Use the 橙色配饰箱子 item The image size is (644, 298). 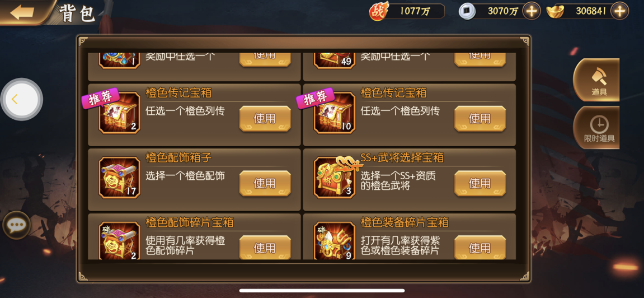coord(265,183)
